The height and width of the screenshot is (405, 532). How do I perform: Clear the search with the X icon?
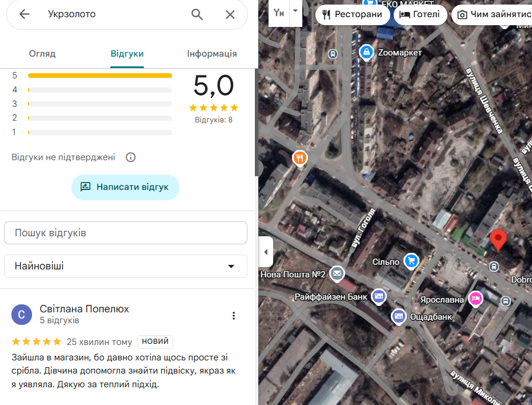(x=230, y=15)
